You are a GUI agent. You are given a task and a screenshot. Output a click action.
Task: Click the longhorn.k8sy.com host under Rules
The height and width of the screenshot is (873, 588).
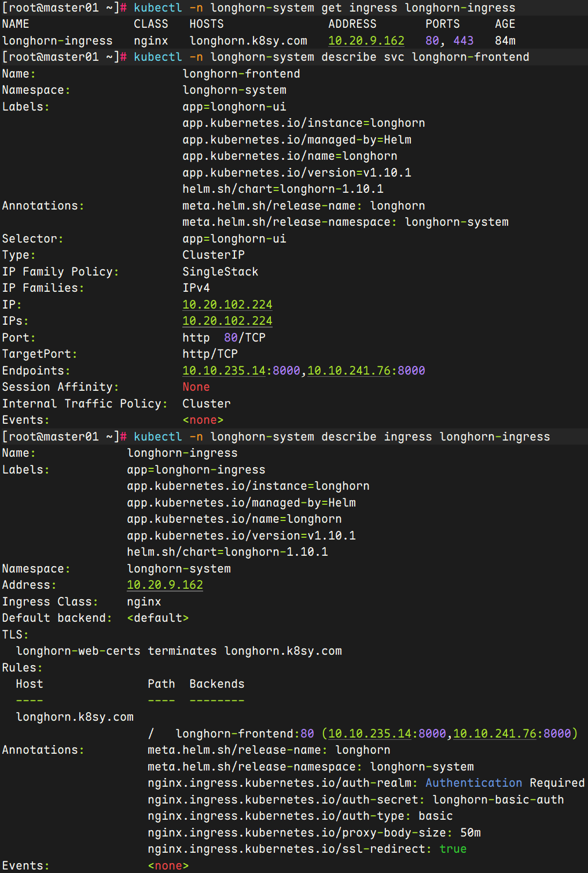(75, 717)
